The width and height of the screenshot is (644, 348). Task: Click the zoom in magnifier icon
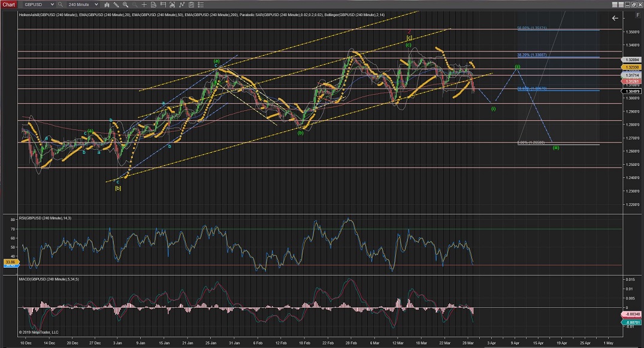(x=125, y=5)
